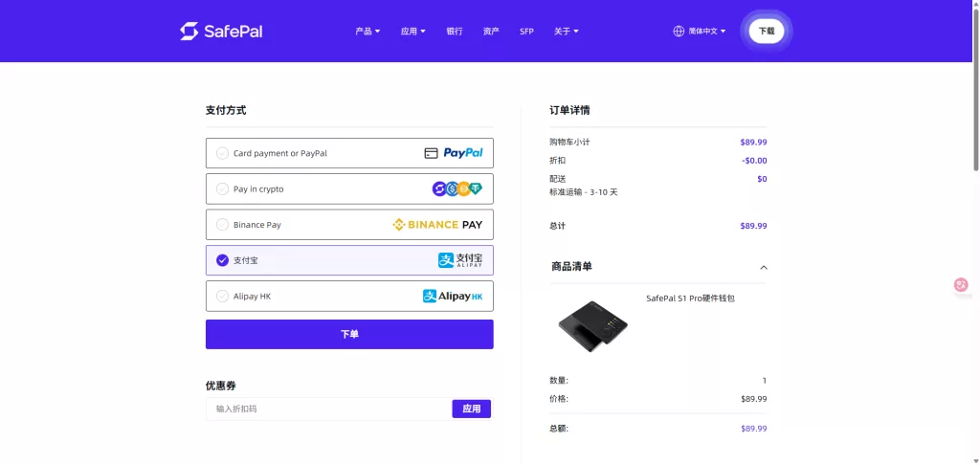Screen dimensions: 980x465
Task: Go to the 资产 page
Action: (491, 32)
